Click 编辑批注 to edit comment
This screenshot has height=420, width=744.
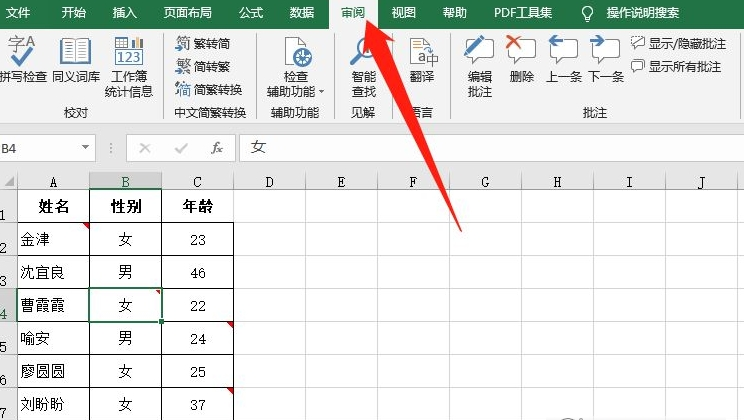[x=479, y=66]
